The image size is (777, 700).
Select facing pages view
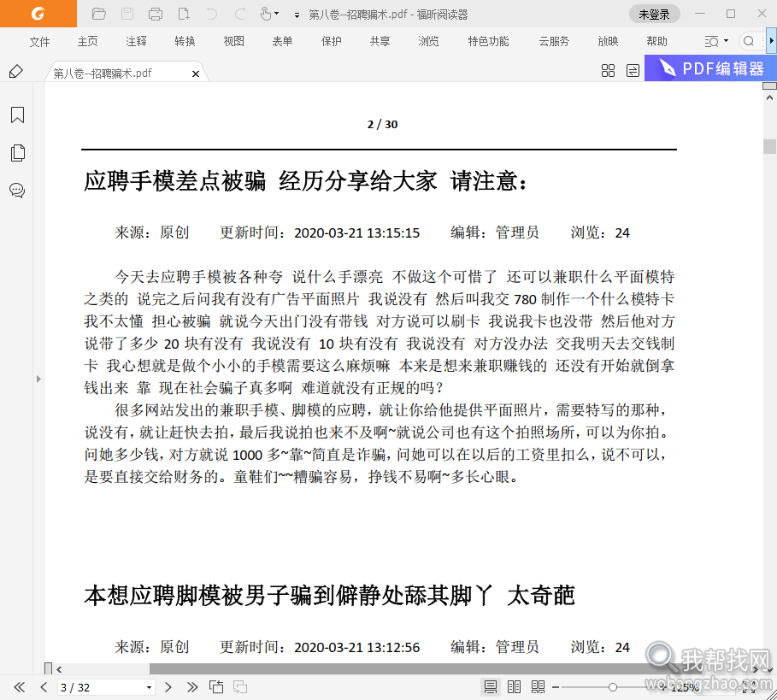pos(514,687)
